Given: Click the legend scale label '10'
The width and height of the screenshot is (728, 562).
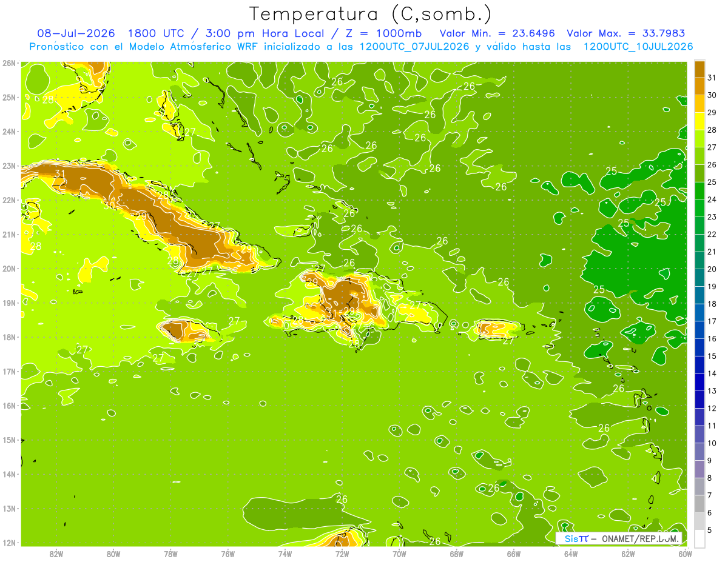Looking at the screenshot, I should pos(712,443).
